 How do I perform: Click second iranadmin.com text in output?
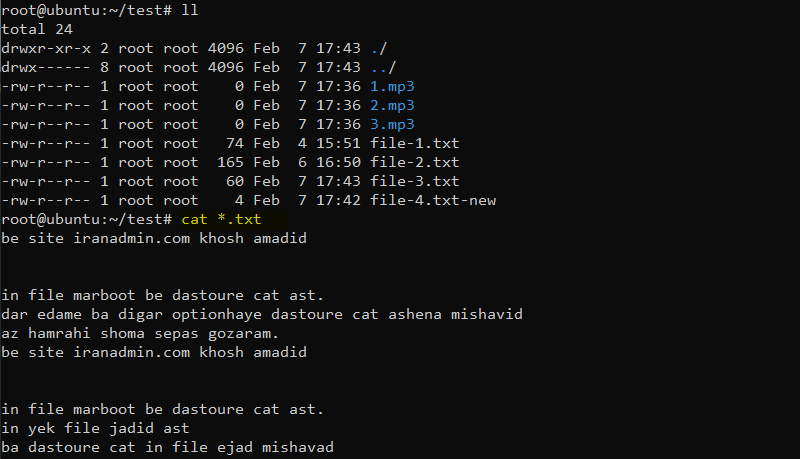[x=131, y=352]
